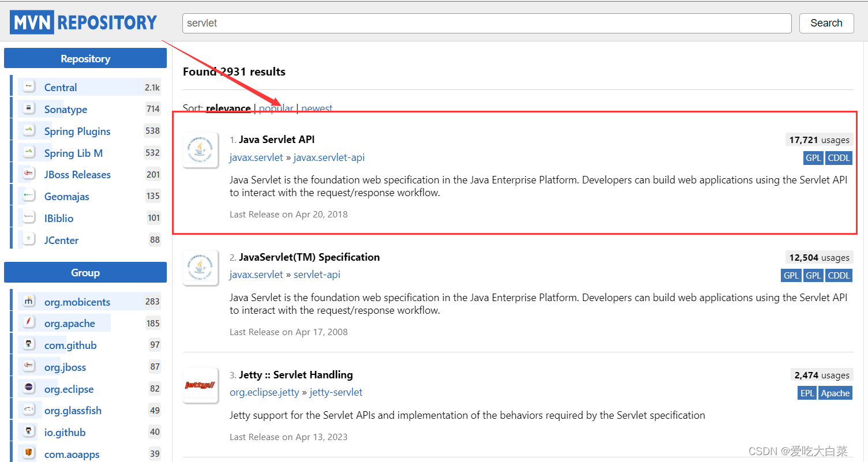Open the jetty-servlet artifact link
The width and height of the screenshot is (868, 462).
(x=336, y=392)
